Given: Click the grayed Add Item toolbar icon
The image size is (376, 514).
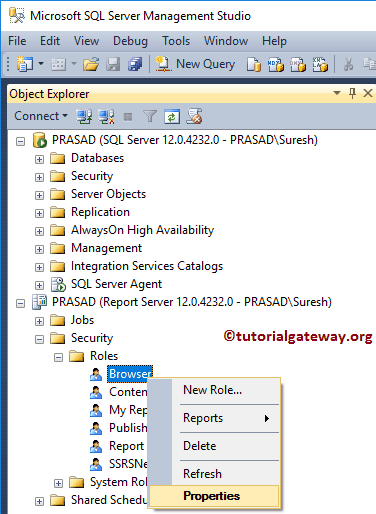Looking at the screenshot, I should coord(58,64).
